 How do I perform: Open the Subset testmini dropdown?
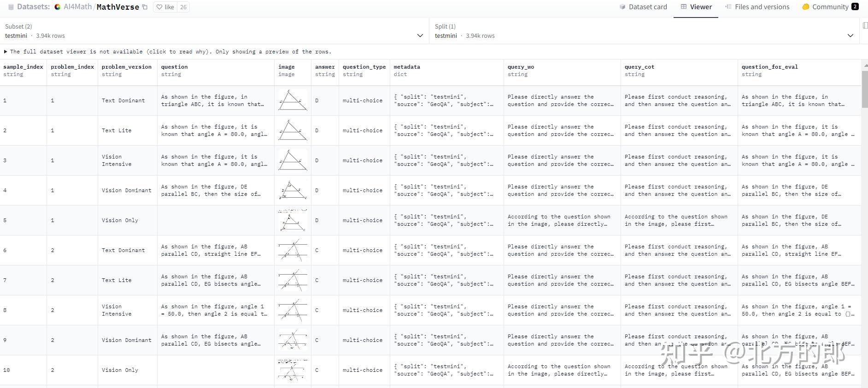tap(420, 35)
